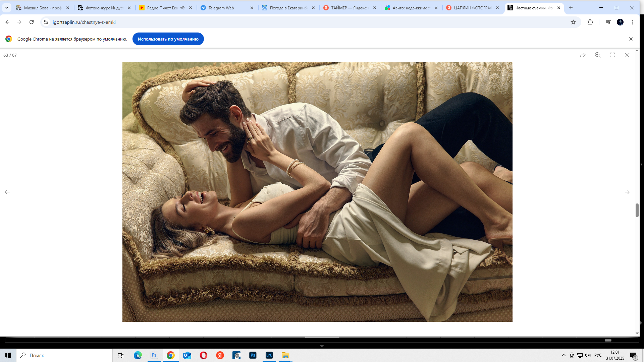Enter fullscreen gallery view
The height and width of the screenshot is (362, 644).
pos(612,55)
